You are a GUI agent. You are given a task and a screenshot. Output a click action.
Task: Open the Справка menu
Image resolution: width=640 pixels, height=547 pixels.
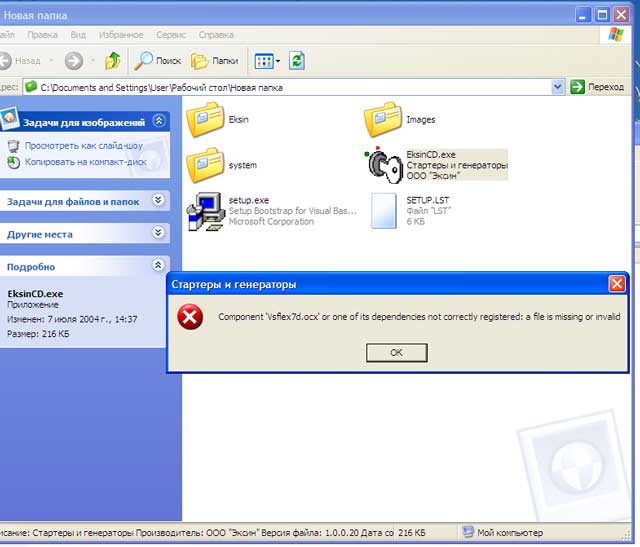216,35
